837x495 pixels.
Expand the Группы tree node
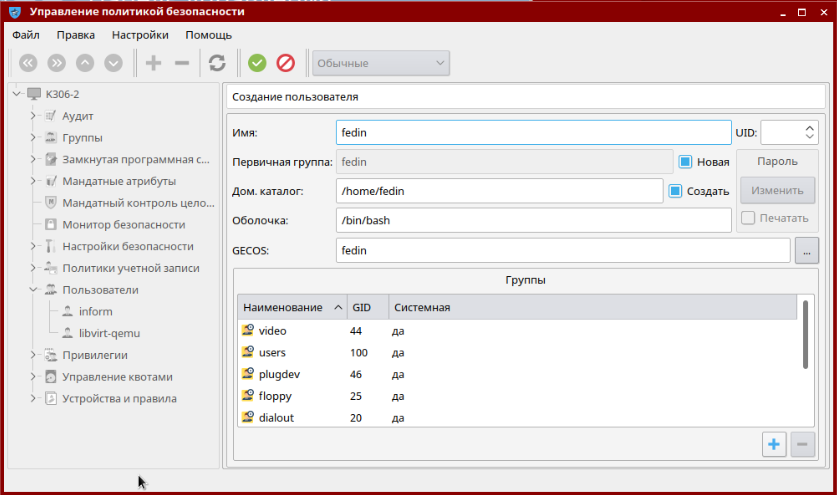33,138
